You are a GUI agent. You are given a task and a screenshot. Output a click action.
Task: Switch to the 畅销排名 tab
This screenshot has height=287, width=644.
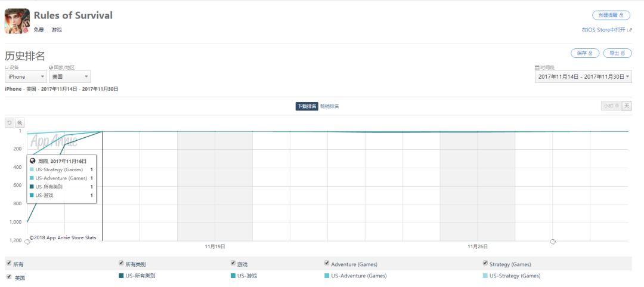tap(329, 106)
